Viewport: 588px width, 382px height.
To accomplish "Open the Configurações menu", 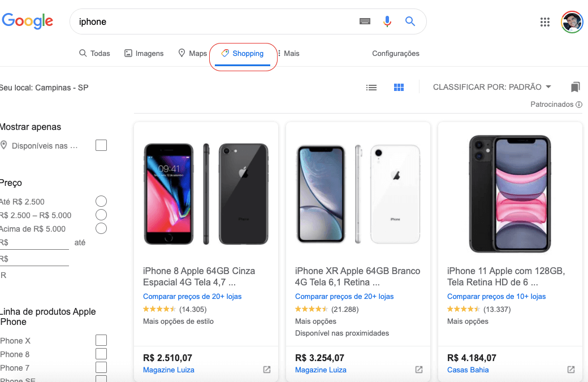I will click(396, 54).
